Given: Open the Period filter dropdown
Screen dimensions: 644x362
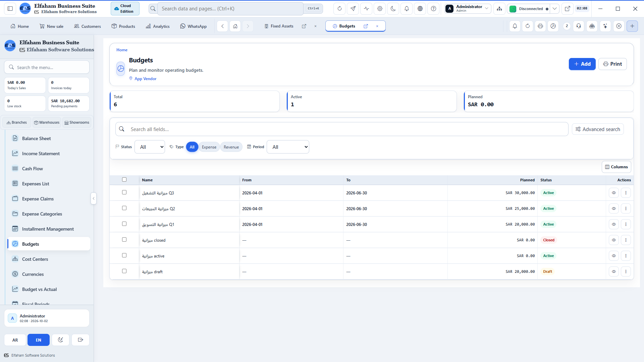Looking at the screenshot, I should pos(288,147).
